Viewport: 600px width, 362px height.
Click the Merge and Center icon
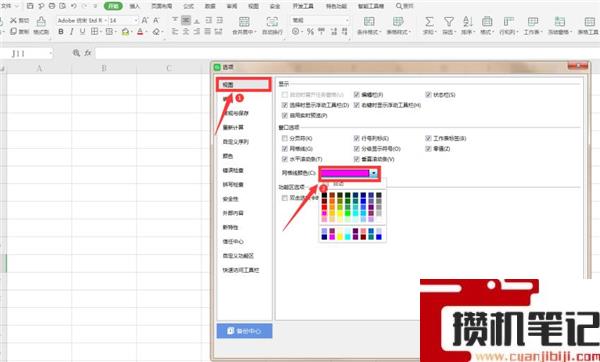[x=244, y=21]
